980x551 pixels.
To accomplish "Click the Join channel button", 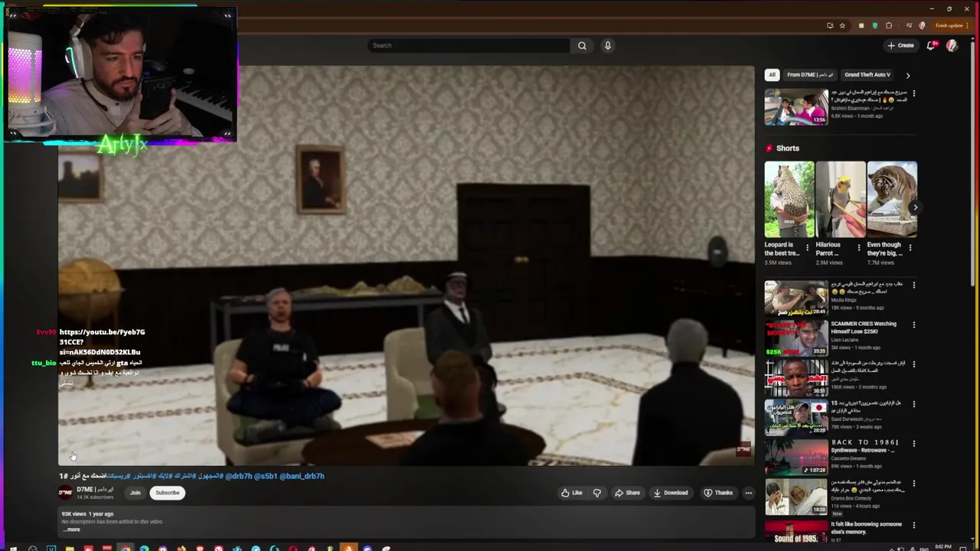I will tap(136, 493).
